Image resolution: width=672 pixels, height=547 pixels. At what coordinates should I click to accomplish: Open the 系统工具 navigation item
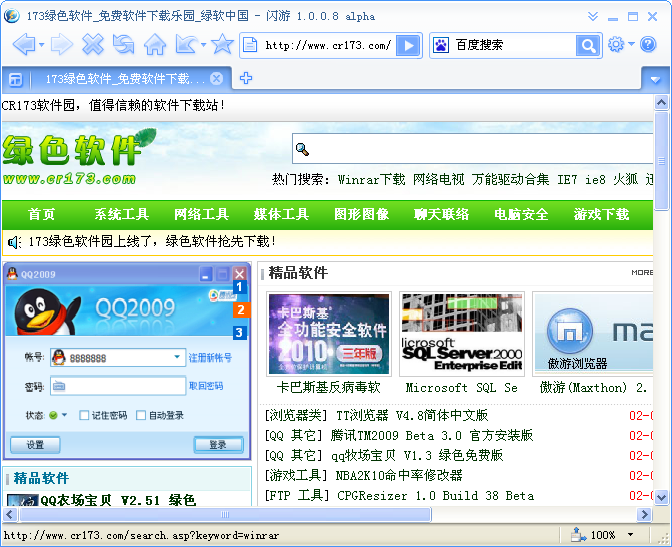pos(122,214)
